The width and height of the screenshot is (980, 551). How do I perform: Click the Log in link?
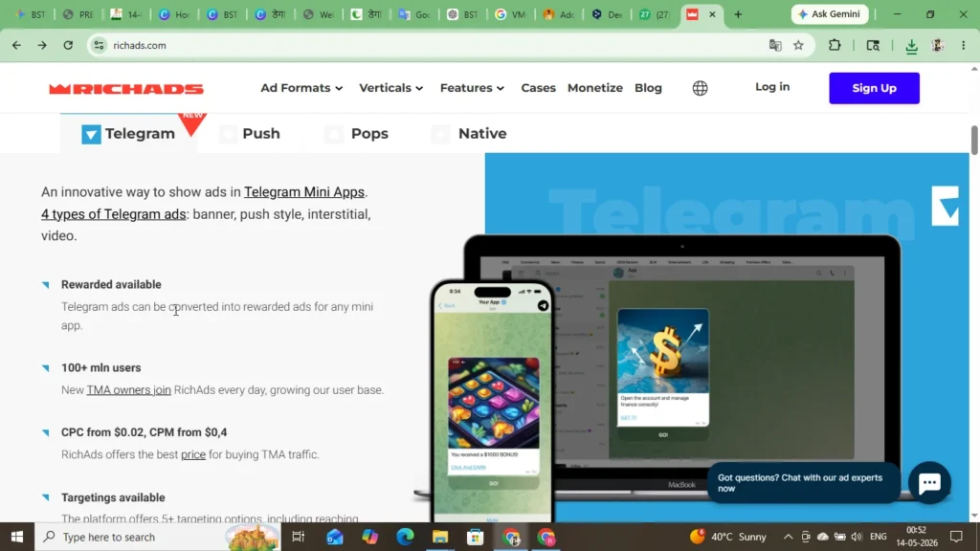pyautogui.click(x=772, y=87)
